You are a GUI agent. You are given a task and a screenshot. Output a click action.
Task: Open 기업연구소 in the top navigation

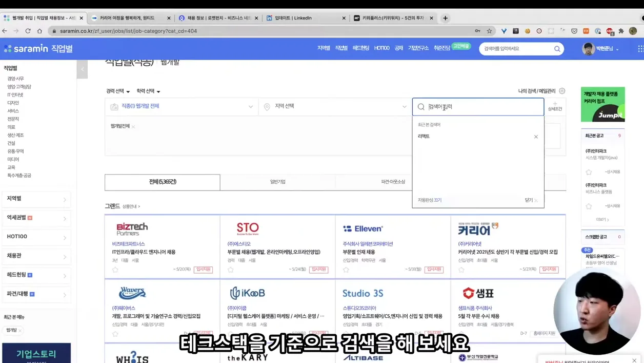point(418,48)
